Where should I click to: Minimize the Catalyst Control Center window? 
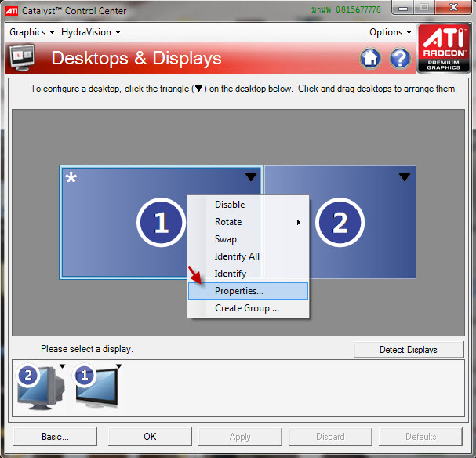tap(403, 8)
